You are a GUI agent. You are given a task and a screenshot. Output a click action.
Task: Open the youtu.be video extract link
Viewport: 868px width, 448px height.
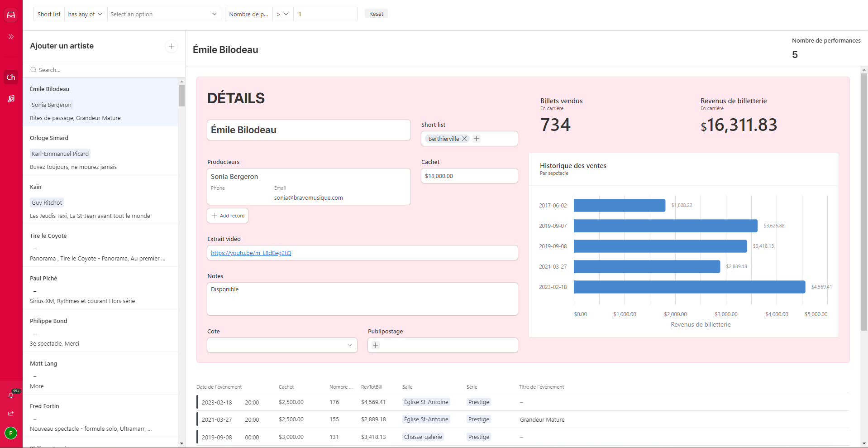251,253
